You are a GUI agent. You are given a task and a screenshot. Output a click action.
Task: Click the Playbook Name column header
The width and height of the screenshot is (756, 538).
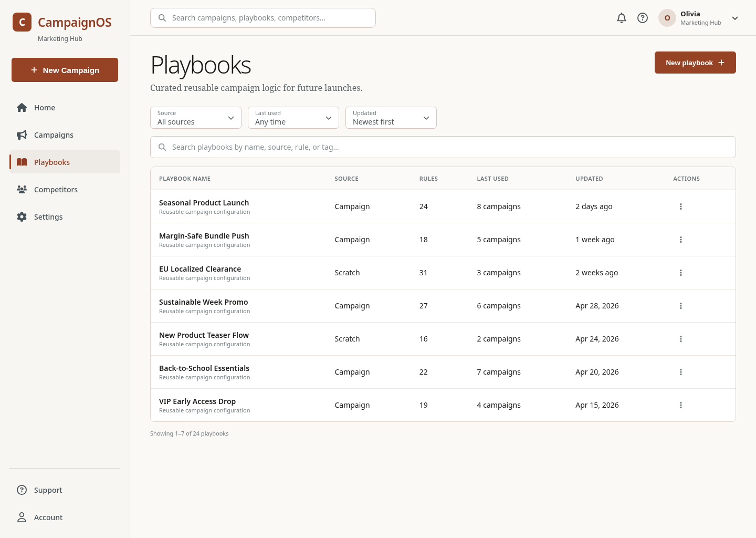pos(185,179)
